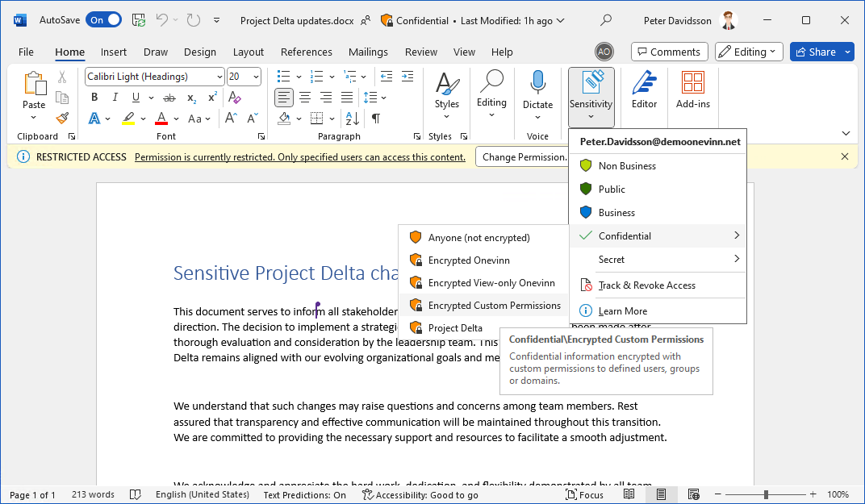Launch the Editor proofing tool
Image resolution: width=865 pixels, height=504 pixels.
coord(644,90)
